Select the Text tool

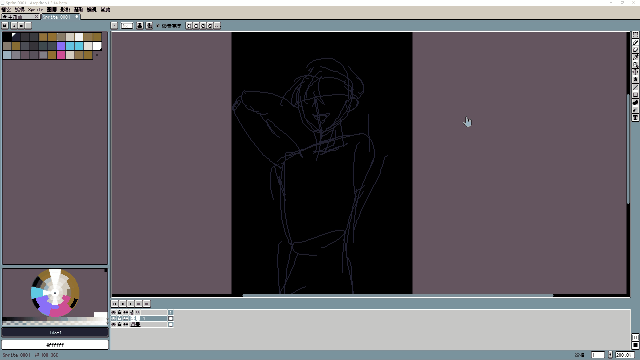635,118
